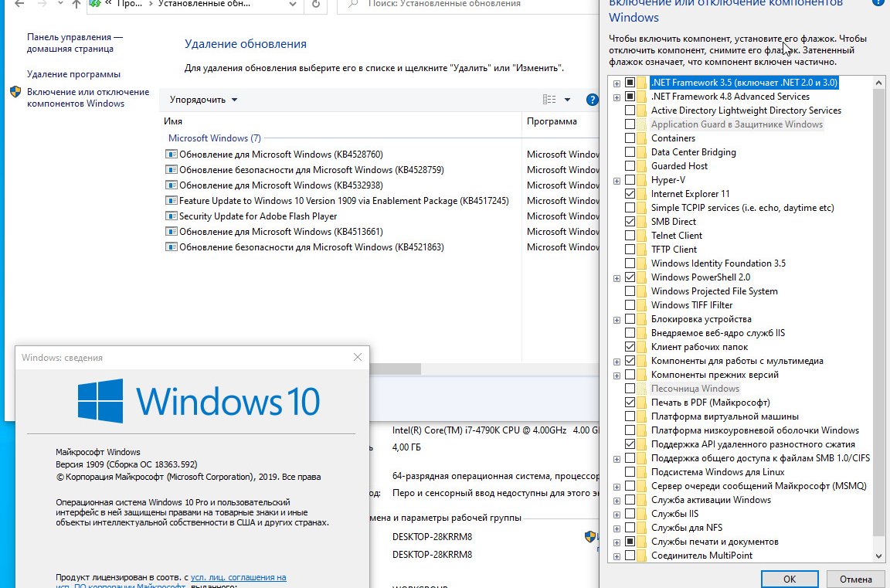Click the update icon beside KB4532938
Image resolution: width=890 pixels, height=588 pixels.
(x=171, y=185)
